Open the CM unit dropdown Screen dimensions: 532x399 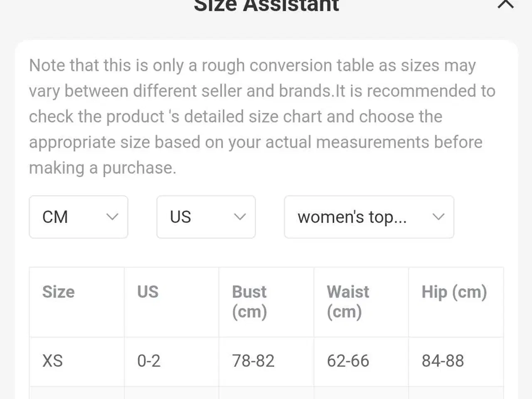click(x=78, y=217)
